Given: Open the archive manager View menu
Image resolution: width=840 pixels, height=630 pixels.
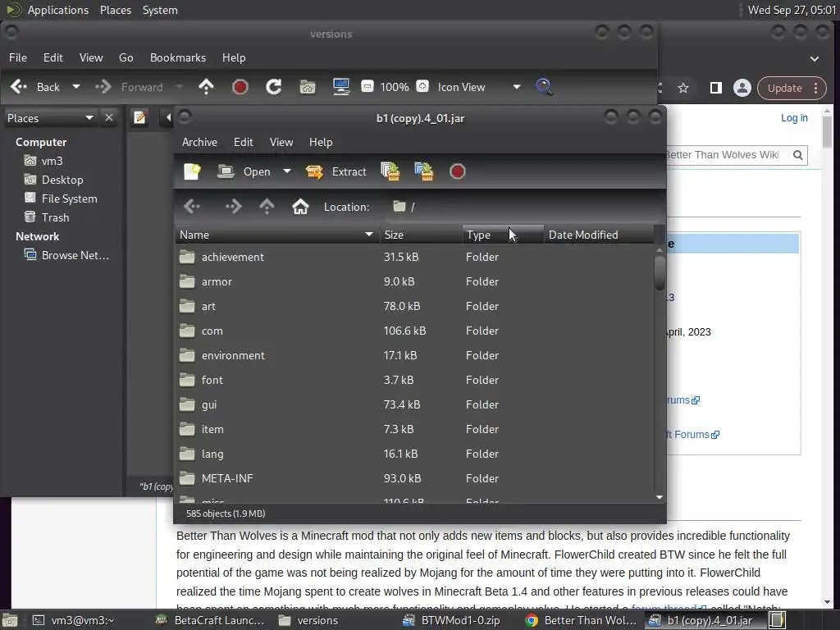Looking at the screenshot, I should point(281,142).
